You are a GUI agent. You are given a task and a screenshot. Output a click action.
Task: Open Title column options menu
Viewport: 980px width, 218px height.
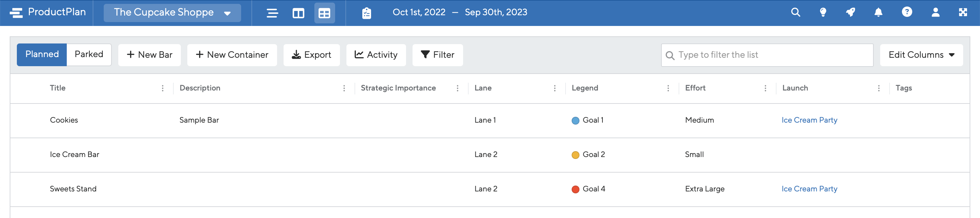pyautogui.click(x=162, y=88)
